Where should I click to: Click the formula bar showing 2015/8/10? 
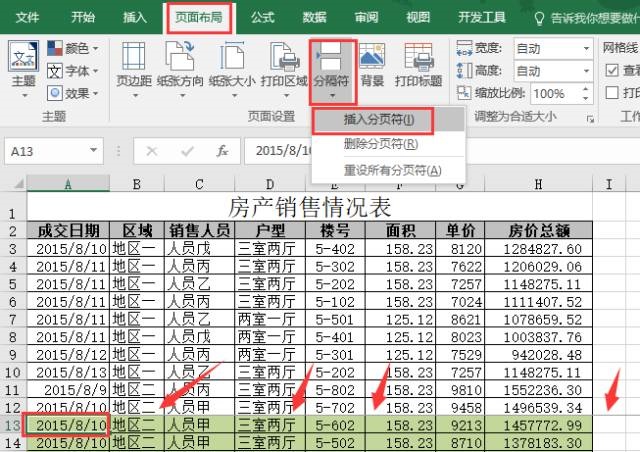pos(441,151)
